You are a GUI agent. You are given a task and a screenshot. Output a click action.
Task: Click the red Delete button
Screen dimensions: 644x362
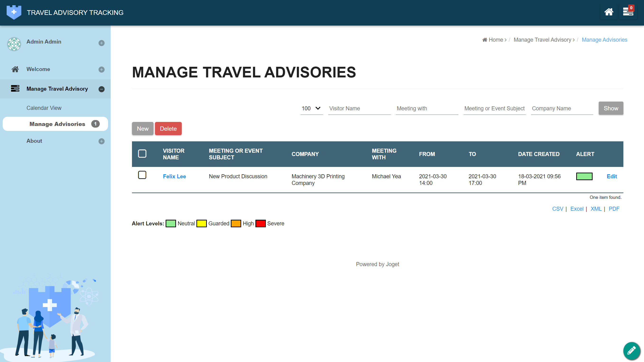[x=168, y=129]
